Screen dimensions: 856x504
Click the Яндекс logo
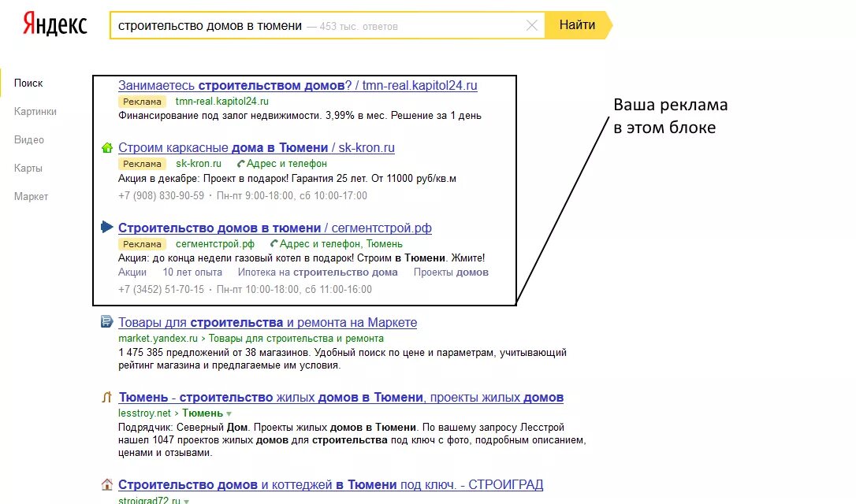[54, 25]
